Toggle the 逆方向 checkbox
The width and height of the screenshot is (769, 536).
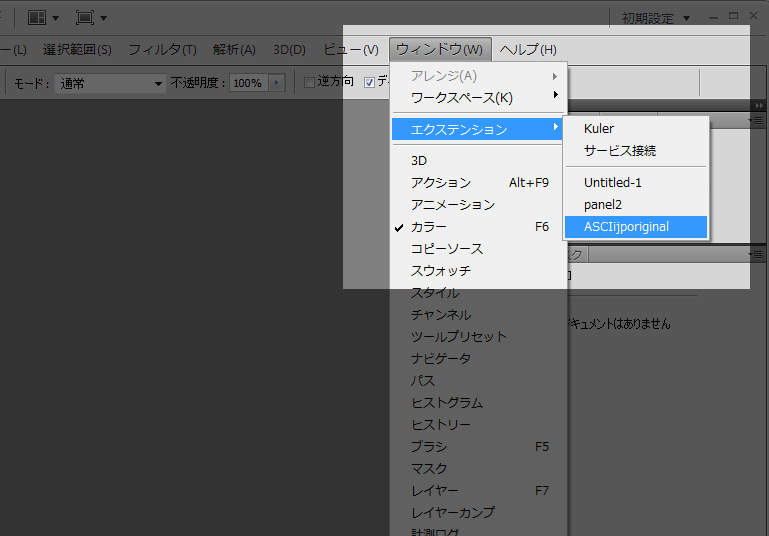(310, 82)
